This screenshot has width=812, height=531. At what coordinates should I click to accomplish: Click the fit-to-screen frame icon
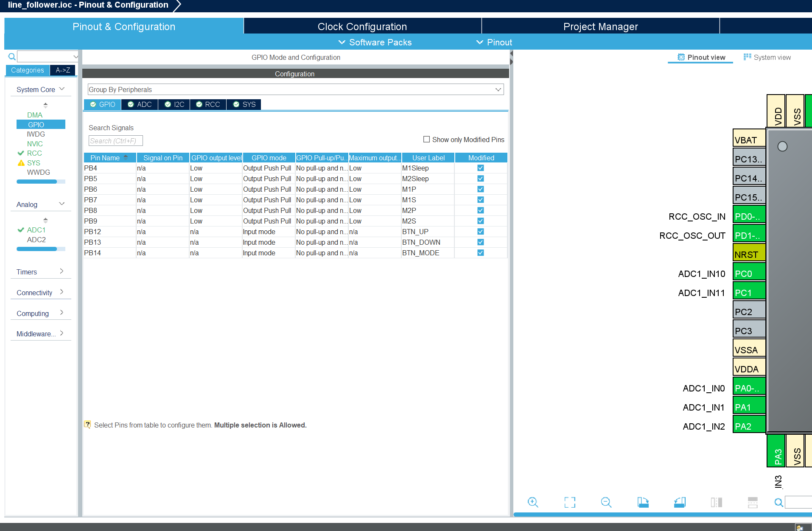570,503
